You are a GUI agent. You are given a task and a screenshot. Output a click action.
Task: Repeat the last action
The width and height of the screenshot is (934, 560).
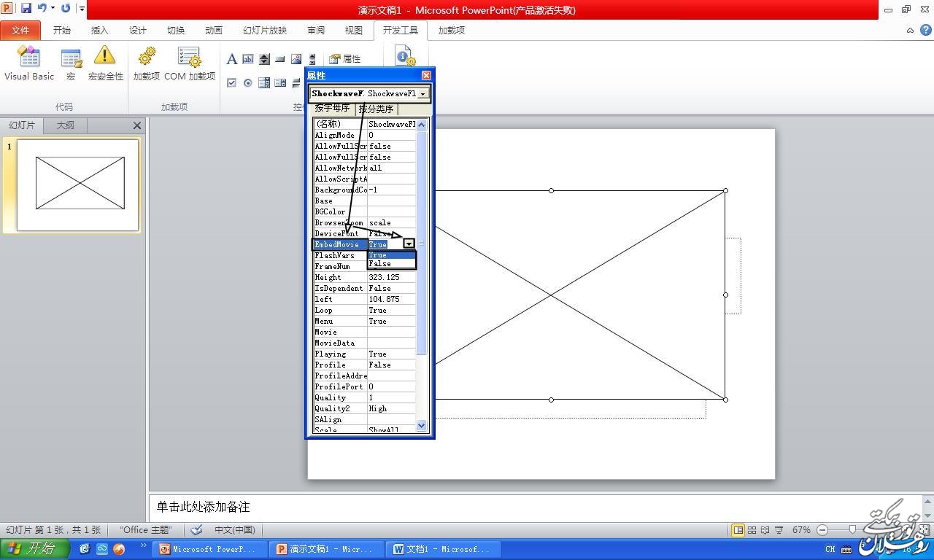click(66, 9)
